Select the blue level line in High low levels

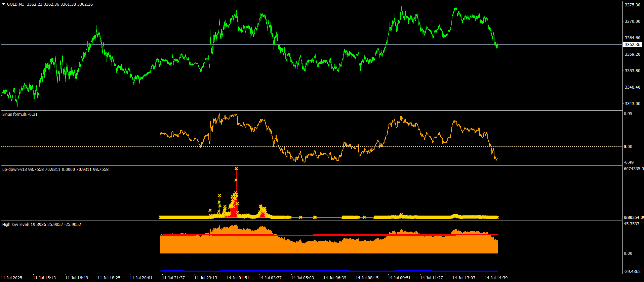click(x=329, y=271)
